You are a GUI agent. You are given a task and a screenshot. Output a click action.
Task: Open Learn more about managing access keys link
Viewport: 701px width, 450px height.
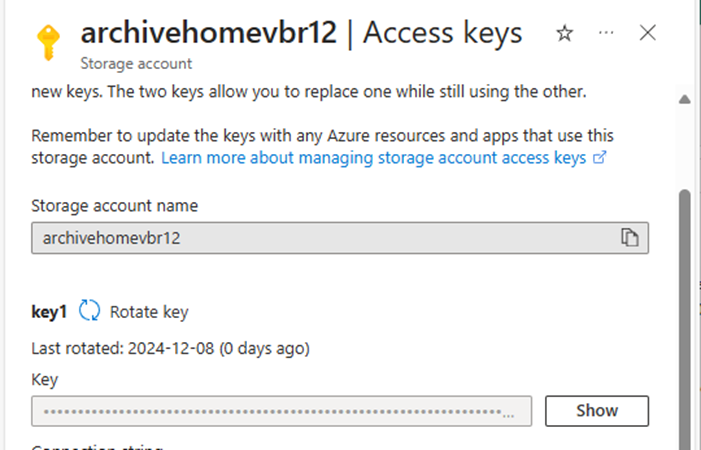(x=373, y=158)
